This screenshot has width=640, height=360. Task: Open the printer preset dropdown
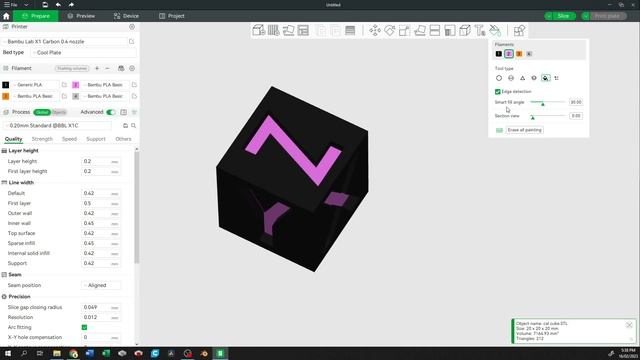pyautogui.click(x=64, y=42)
